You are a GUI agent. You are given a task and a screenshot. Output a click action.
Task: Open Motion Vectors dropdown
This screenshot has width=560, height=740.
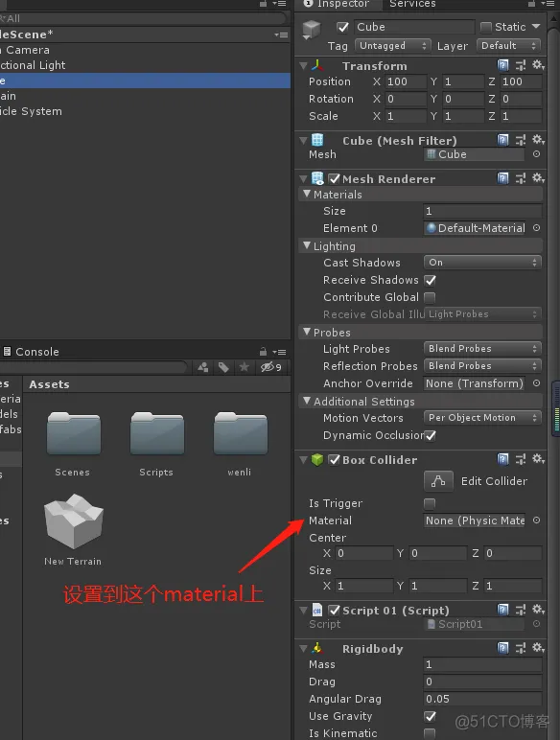482,418
